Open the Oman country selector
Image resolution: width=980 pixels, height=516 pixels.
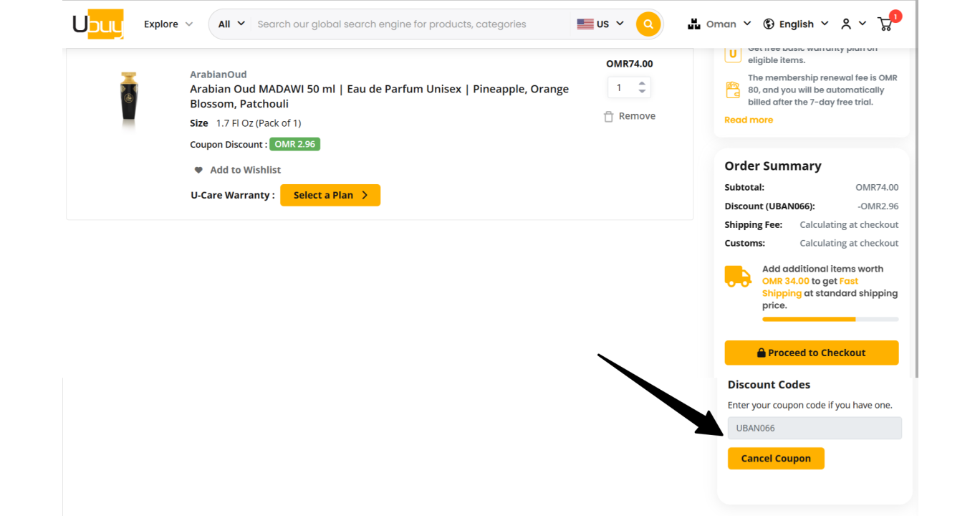coord(719,24)
